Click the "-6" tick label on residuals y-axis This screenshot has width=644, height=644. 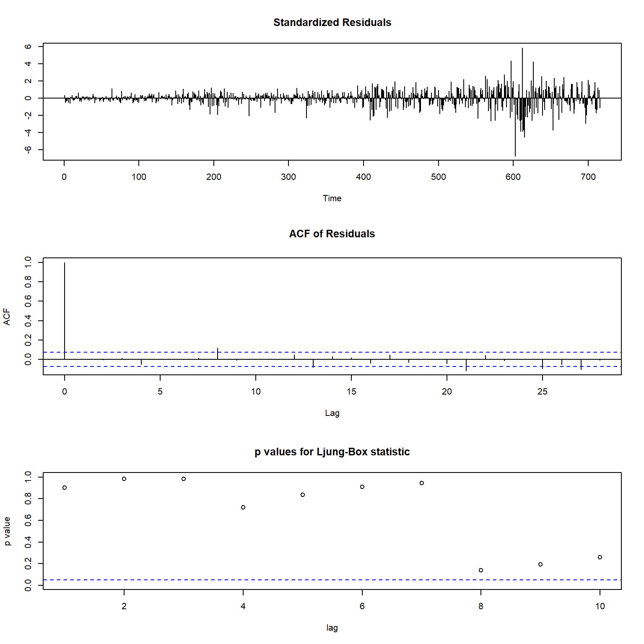[28, 150]
